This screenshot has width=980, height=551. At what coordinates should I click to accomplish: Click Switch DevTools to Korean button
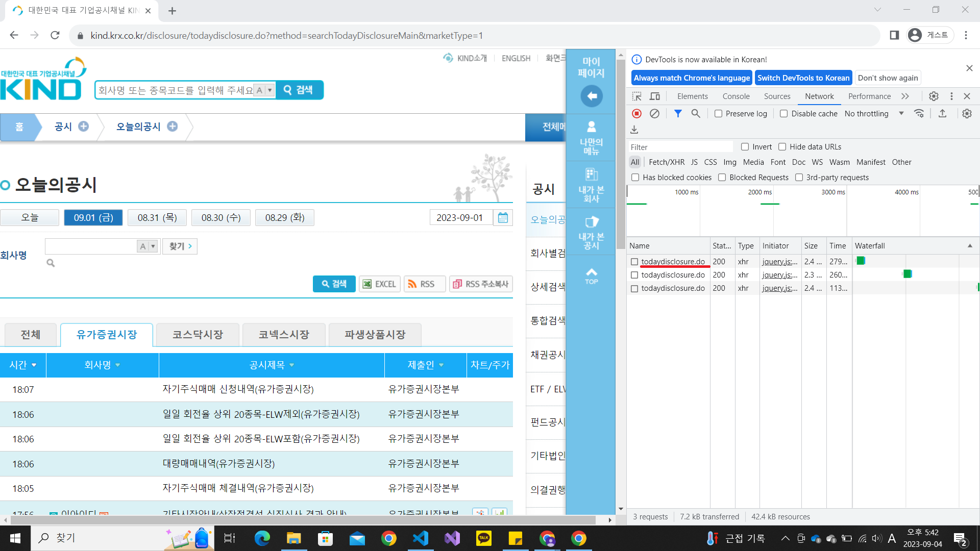pyautogui.click(x=803, y=78)
